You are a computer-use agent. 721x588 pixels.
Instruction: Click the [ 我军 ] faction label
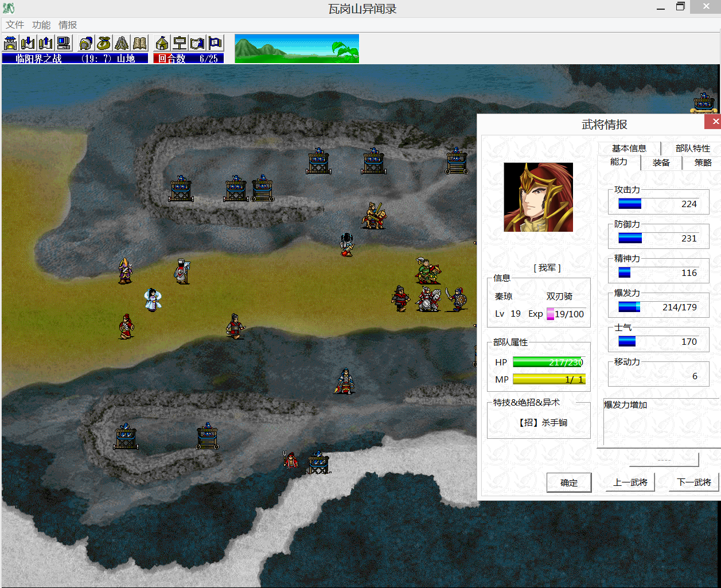(547, 267)
